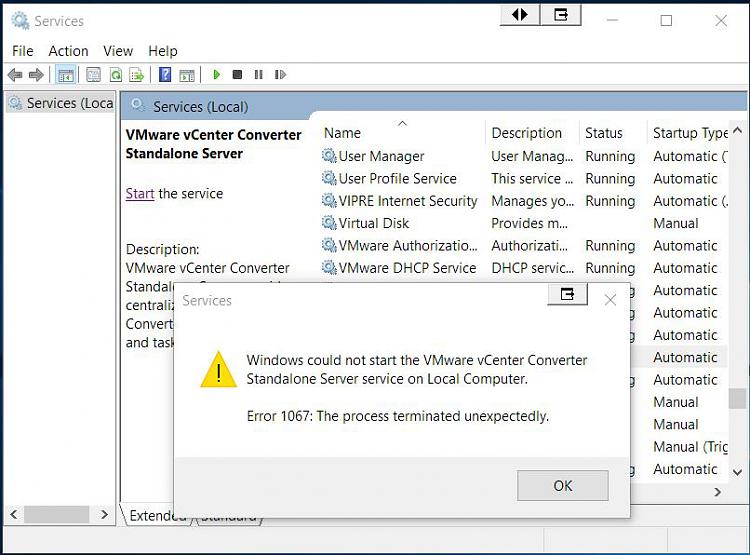This screenshot has height=555, width=750.
Task: Click the VMware Authorization gear icon
Action: coord(329,245)
